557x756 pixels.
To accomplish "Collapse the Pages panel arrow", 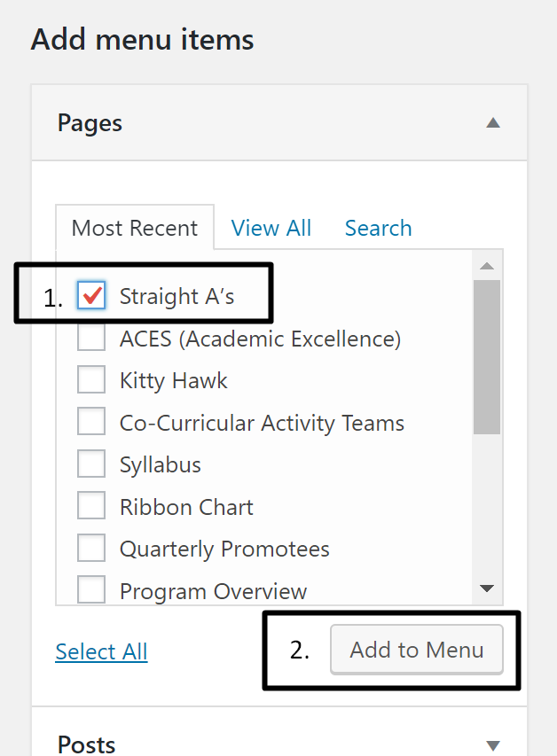I will click(493, 123).
